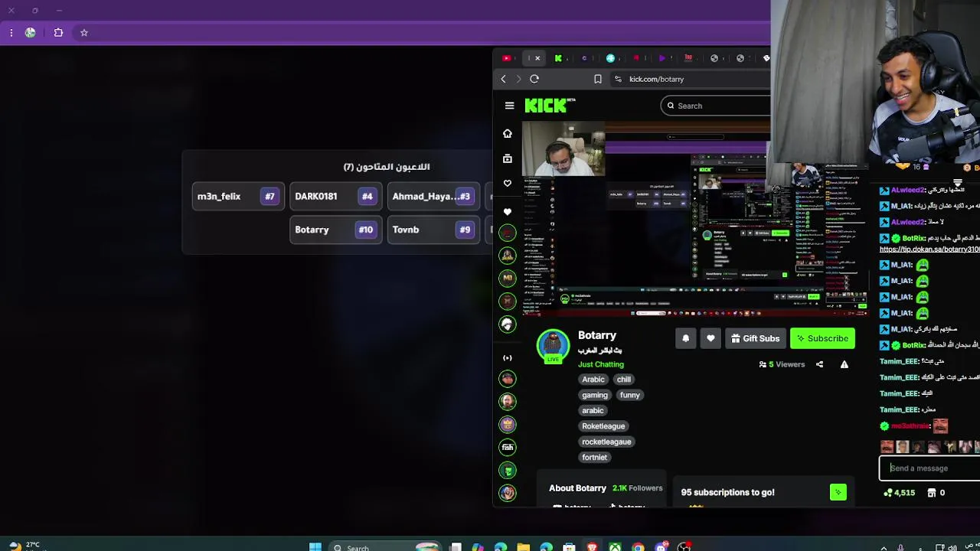The height and width of the screenshot is (551, 980).
Task: Report the stream via warning triangle
Action: point(844,364)
